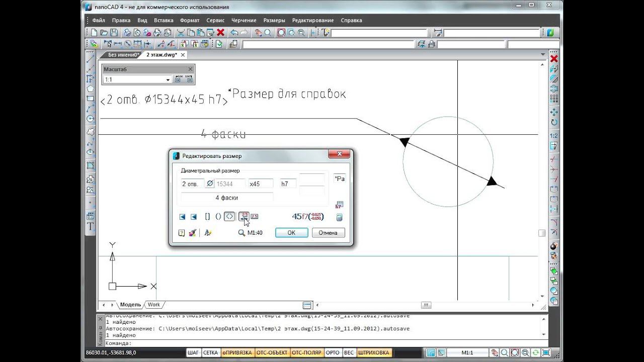The image size is (644, 362).
Task: Open the Черчение menu
Action: (244, 21)
